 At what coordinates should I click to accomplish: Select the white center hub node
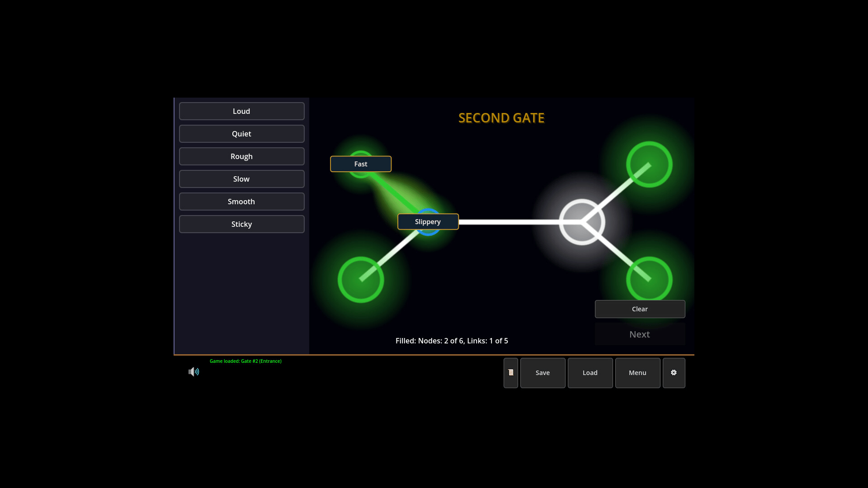tap(581, 222)
